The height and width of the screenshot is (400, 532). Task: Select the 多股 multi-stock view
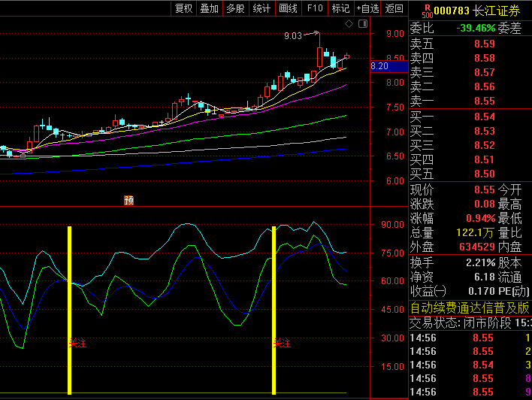coord(235,8)
